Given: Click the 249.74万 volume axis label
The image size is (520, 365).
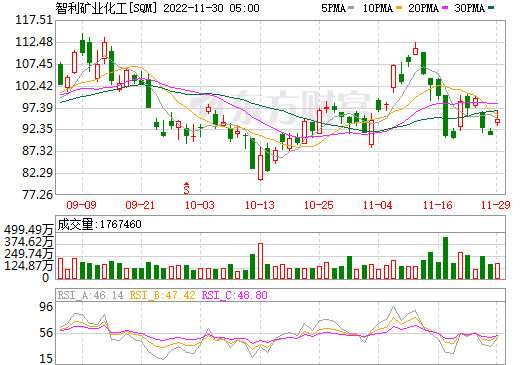Looking at the screenshot, I should [x=28, y=254].
